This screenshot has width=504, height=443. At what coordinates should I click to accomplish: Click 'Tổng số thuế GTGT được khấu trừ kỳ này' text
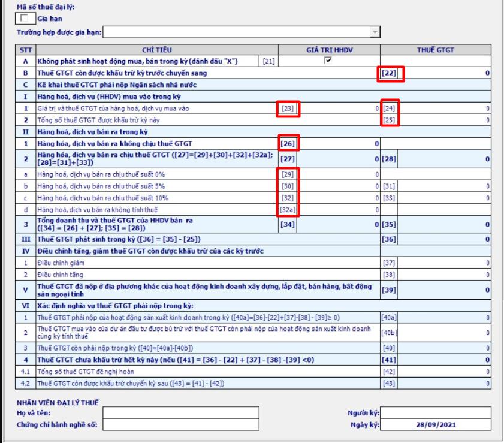pos(98,120)
